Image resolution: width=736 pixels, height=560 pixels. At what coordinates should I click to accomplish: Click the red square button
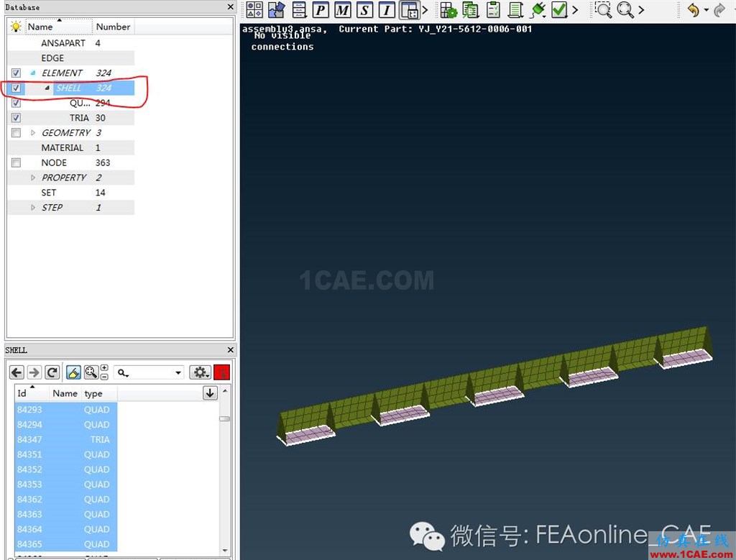point(221,372)
